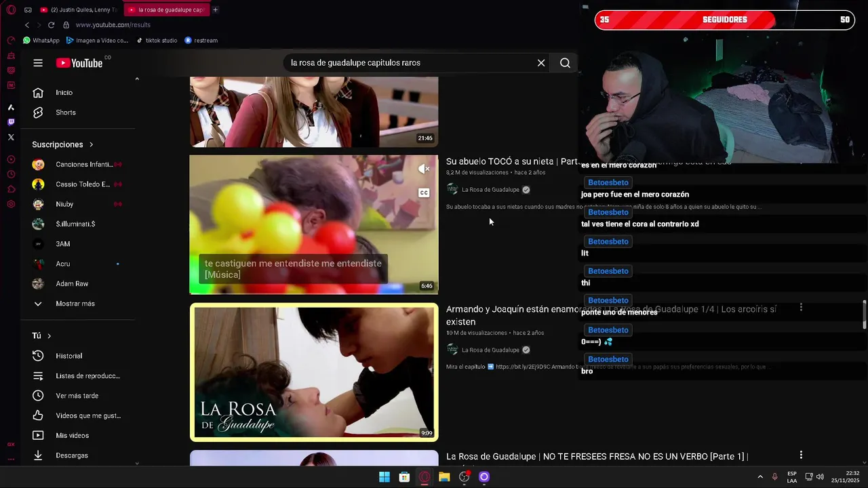Screen dimensions: 868x488
Task: Click the address bar URL
Action: coord(113,25)
